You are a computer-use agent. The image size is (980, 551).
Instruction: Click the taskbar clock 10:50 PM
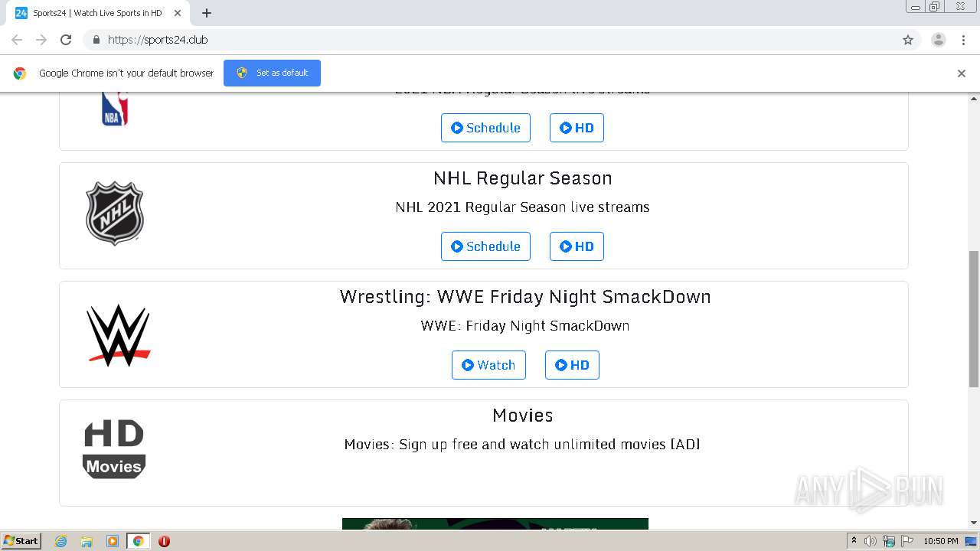[x=941, y=541]
